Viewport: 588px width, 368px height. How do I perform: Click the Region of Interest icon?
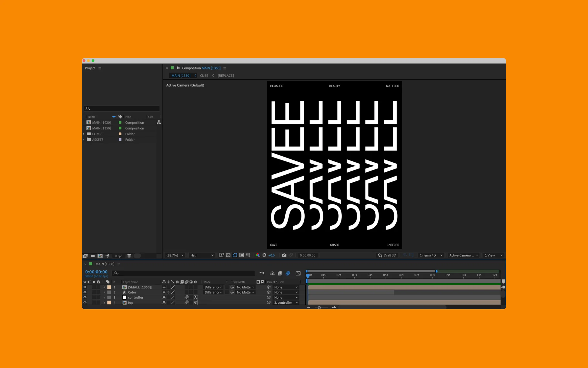point(241,255)
